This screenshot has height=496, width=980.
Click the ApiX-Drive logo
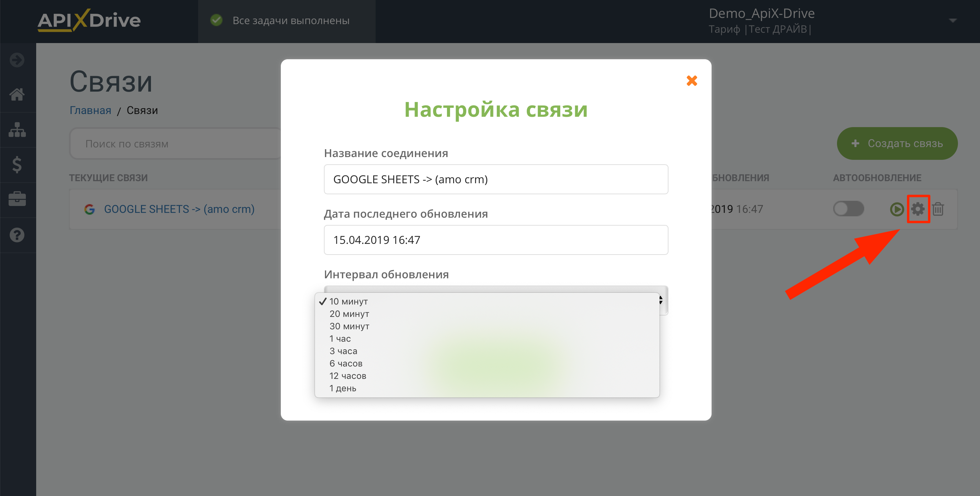tap(89, 20)
